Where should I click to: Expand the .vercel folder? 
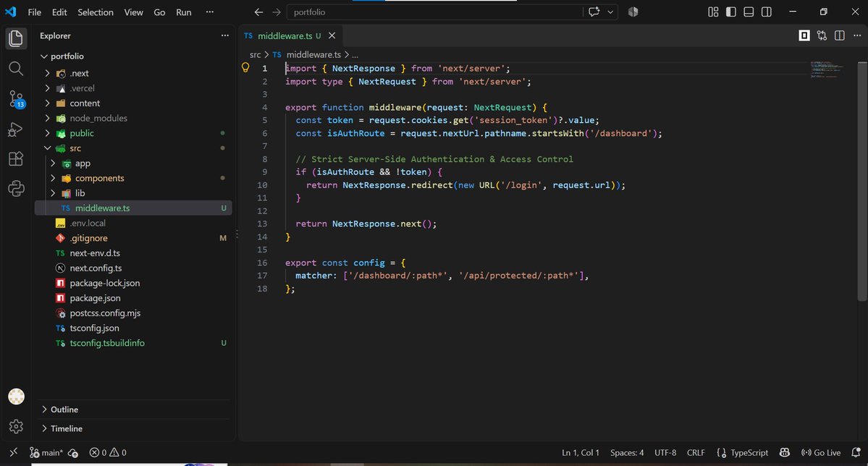click(x=47, y=88)
